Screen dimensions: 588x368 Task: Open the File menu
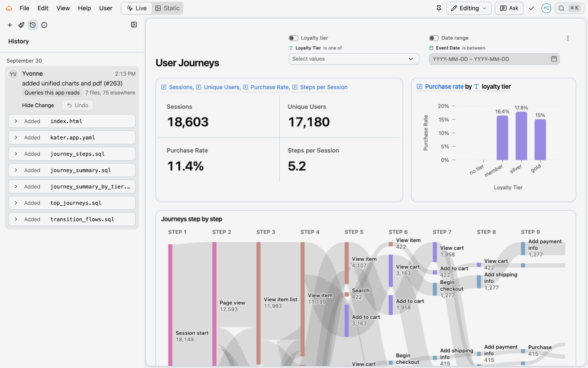[x=24, y=8]
